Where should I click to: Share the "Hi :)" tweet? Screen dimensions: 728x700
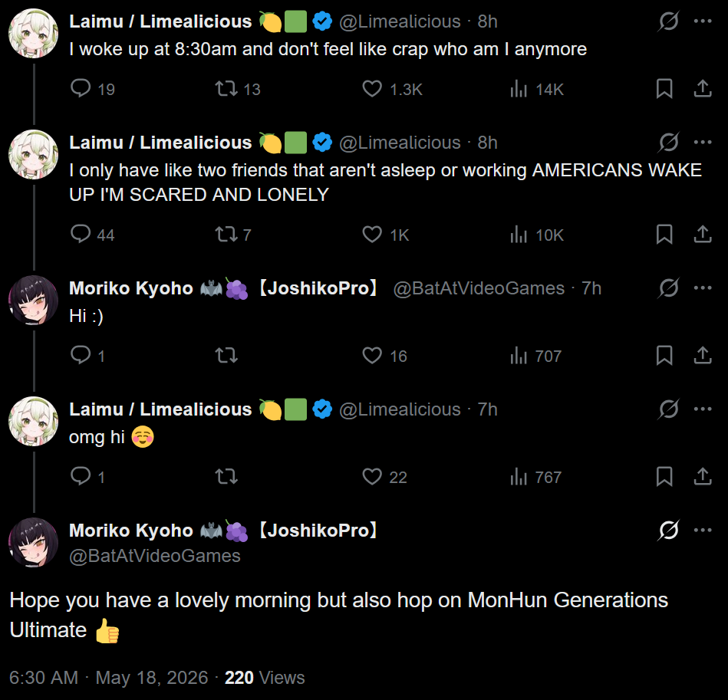703,355
